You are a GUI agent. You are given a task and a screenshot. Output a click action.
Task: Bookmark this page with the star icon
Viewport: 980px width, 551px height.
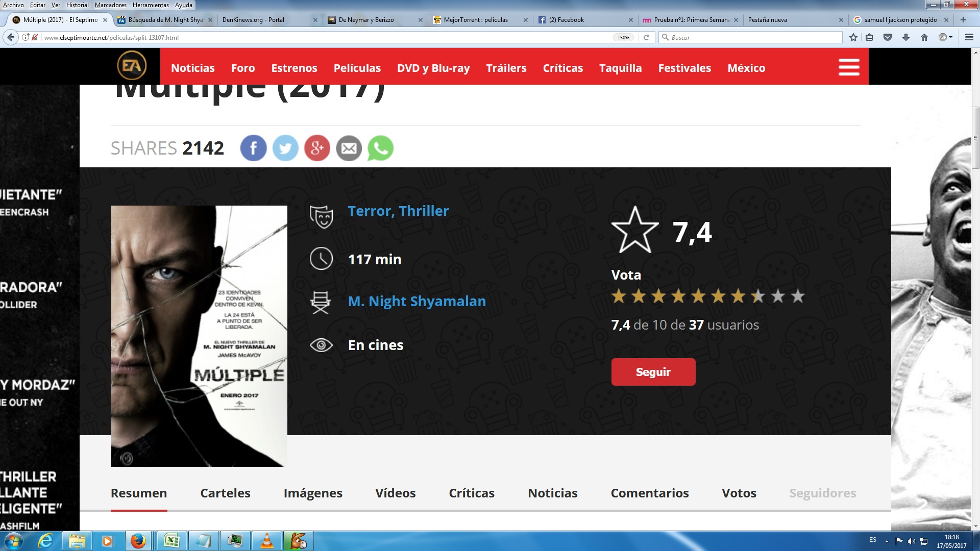[x=853, y=37]
